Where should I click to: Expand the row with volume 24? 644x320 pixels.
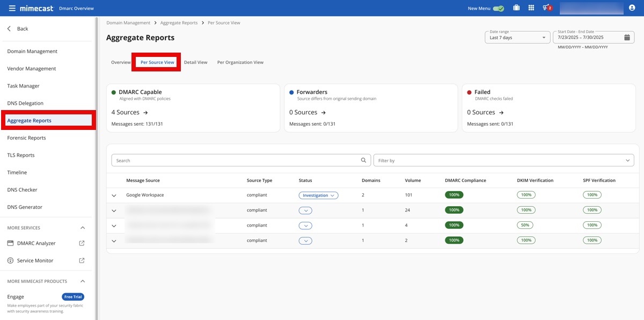(x=114, y=210)
